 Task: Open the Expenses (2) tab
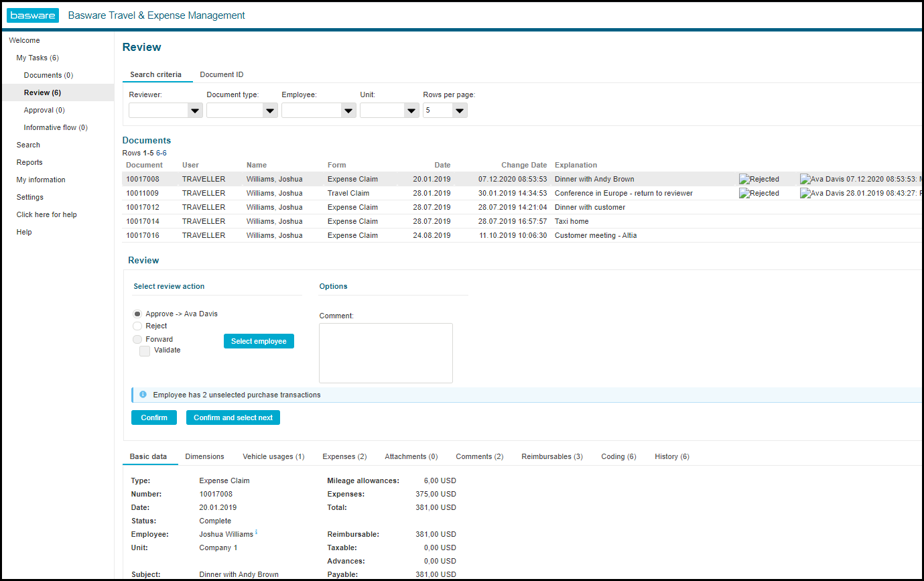pyautogui.click(x=344, y=456)
